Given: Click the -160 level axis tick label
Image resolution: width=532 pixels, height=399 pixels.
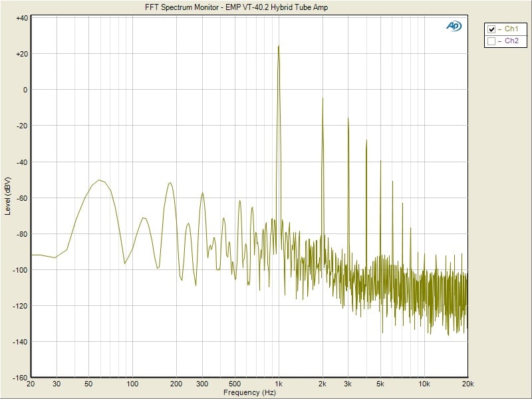Looking at the screenshot, I should click(x=19, y=377).
